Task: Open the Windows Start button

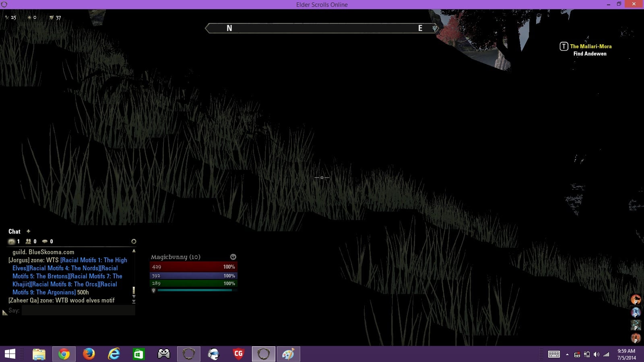Action: pos(10,354)
